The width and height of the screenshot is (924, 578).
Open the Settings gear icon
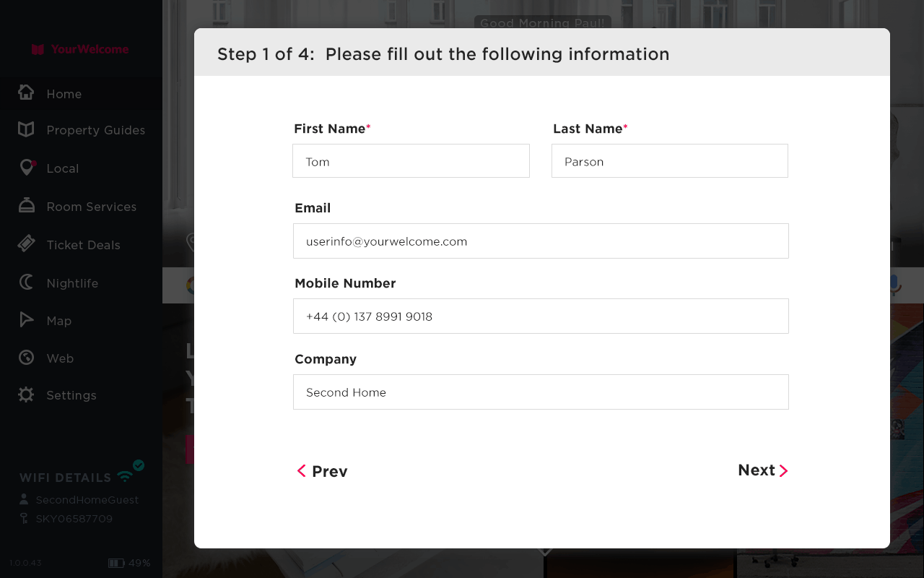(26, 394)
